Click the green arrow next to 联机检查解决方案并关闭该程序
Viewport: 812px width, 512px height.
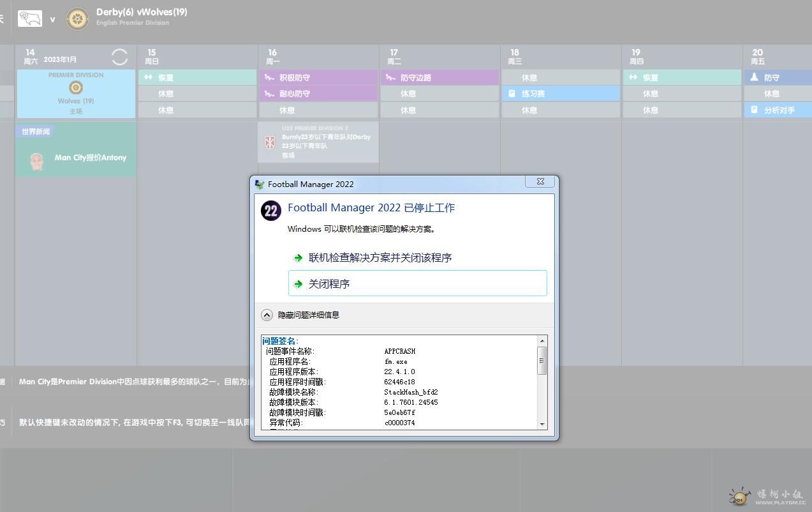click(x=298, y=258)
